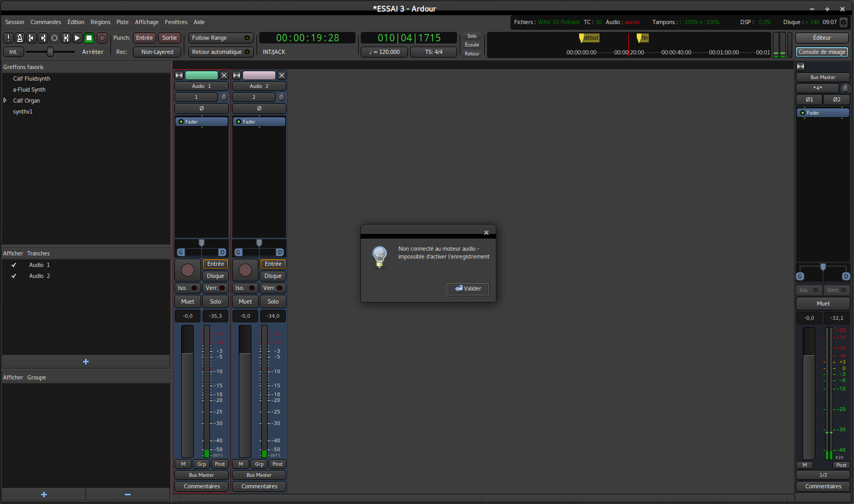This screenshot has height=504, width=854.
Task: Open the Piste menu
Action: (123, 23)
